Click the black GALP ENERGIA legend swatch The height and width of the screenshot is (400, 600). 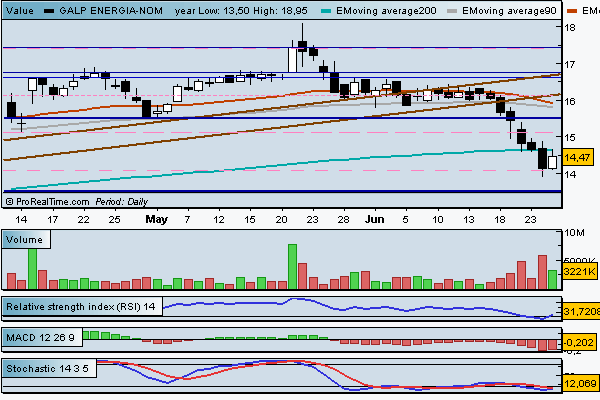click(49, 11)
